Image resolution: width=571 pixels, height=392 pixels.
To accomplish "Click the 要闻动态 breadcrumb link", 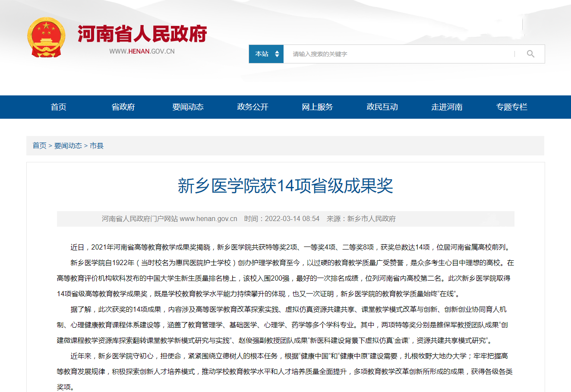I will tap(68, 146).
